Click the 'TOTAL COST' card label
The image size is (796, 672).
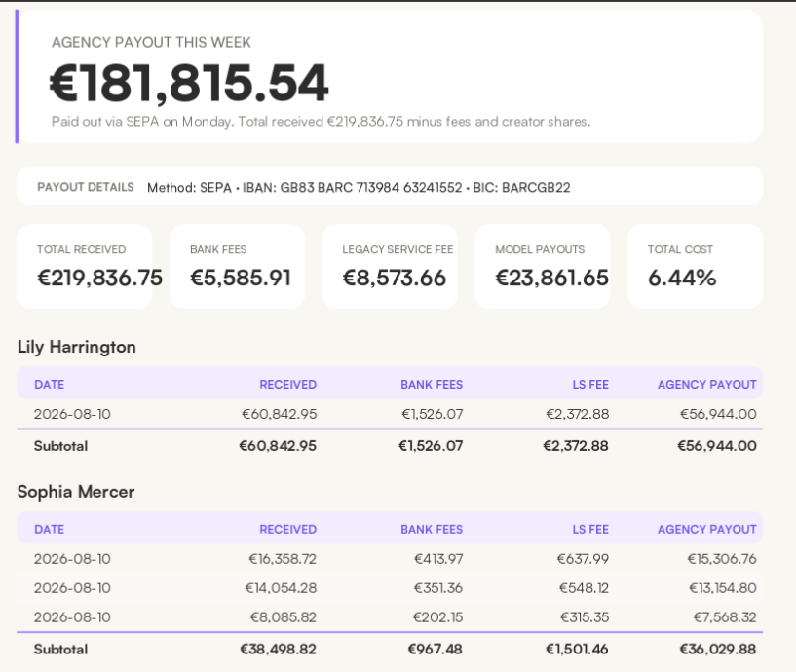[x=680, y=249]
